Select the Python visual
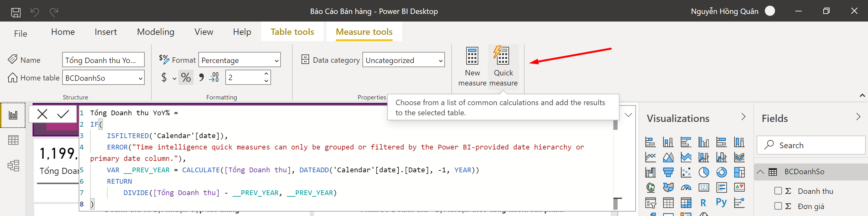868x216 pixels. [721, 203]
